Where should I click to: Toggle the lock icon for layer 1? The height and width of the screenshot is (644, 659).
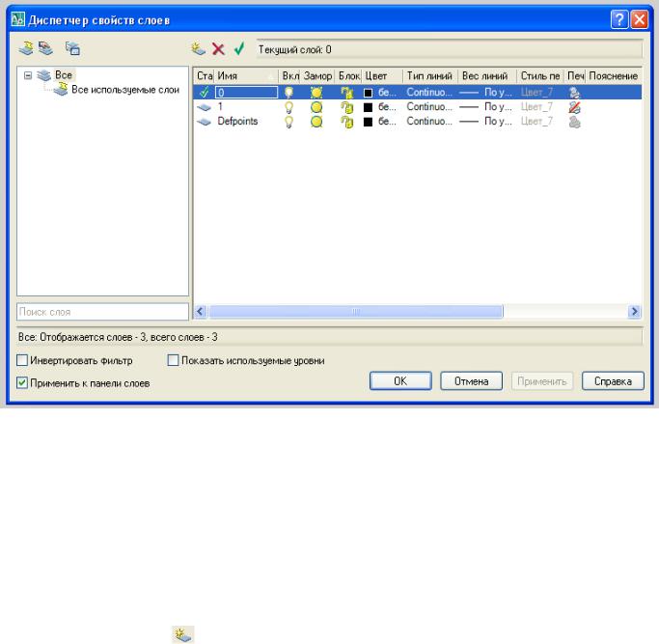tap(346, 107)
